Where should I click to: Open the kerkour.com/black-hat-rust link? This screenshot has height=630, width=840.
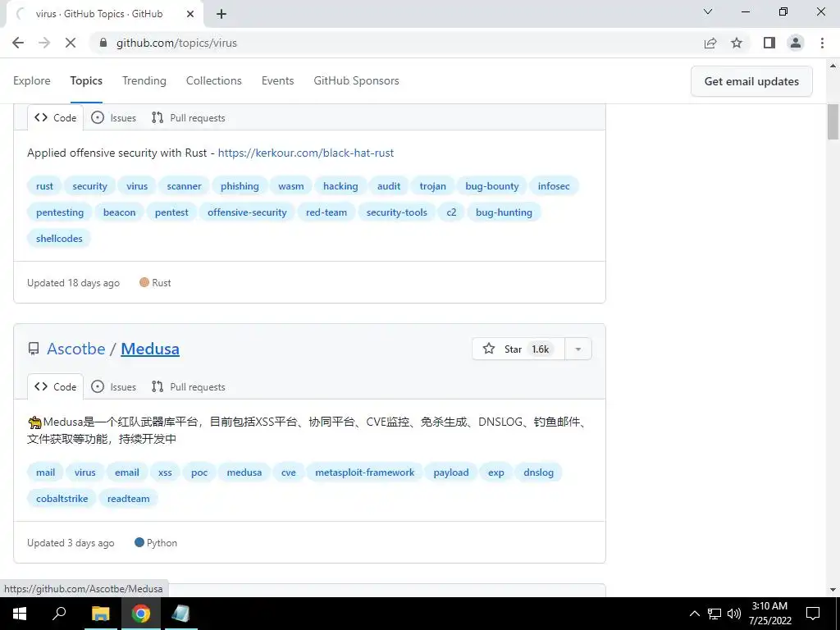(306, 153)
